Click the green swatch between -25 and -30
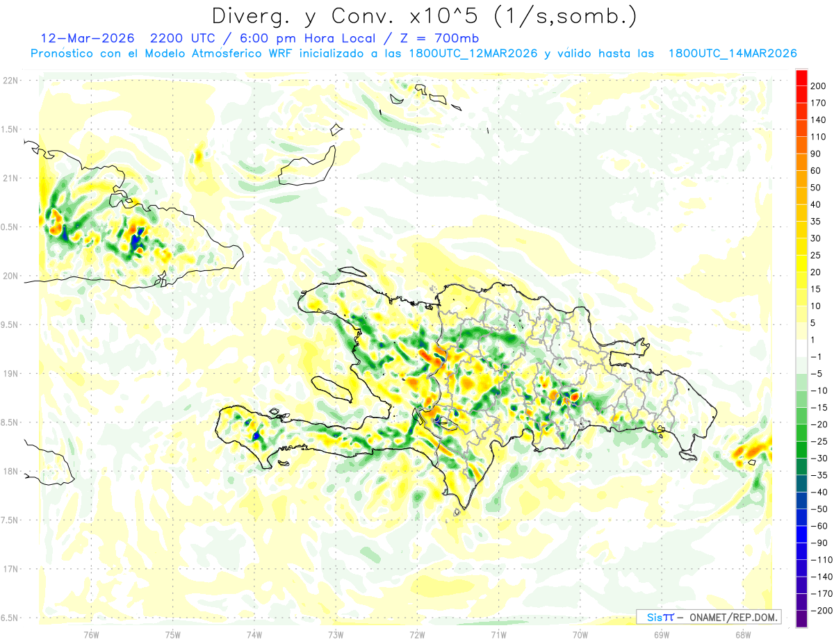 [801, 449]
